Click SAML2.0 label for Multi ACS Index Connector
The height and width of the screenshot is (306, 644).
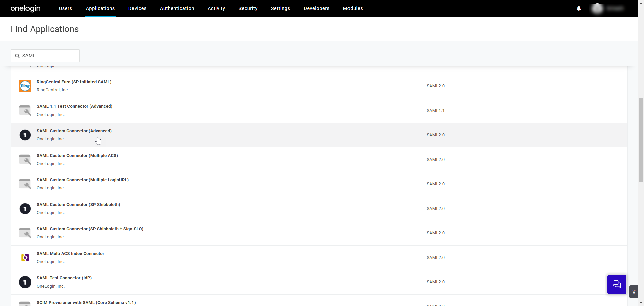(436, 258)
